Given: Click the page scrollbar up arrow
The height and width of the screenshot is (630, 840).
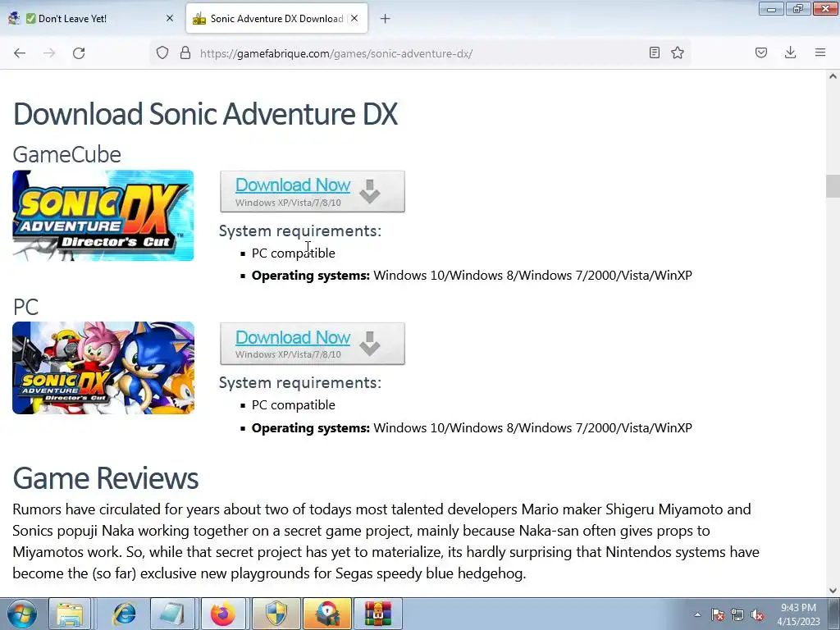Looking at the screenshot, I should (833, 76).
